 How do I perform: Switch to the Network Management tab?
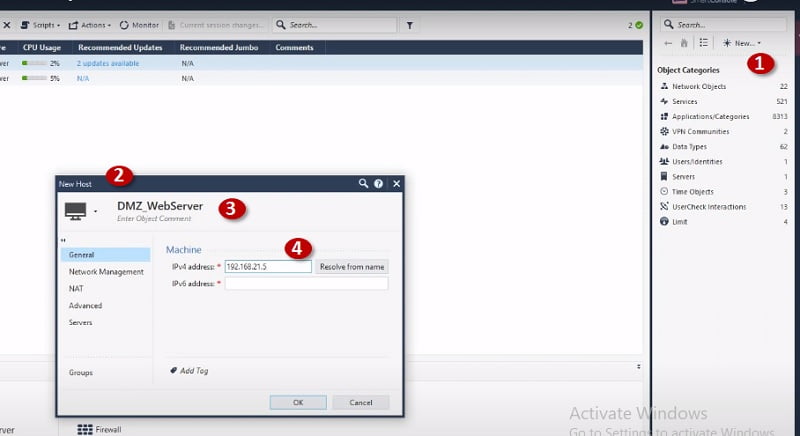[x=106, y=272]
